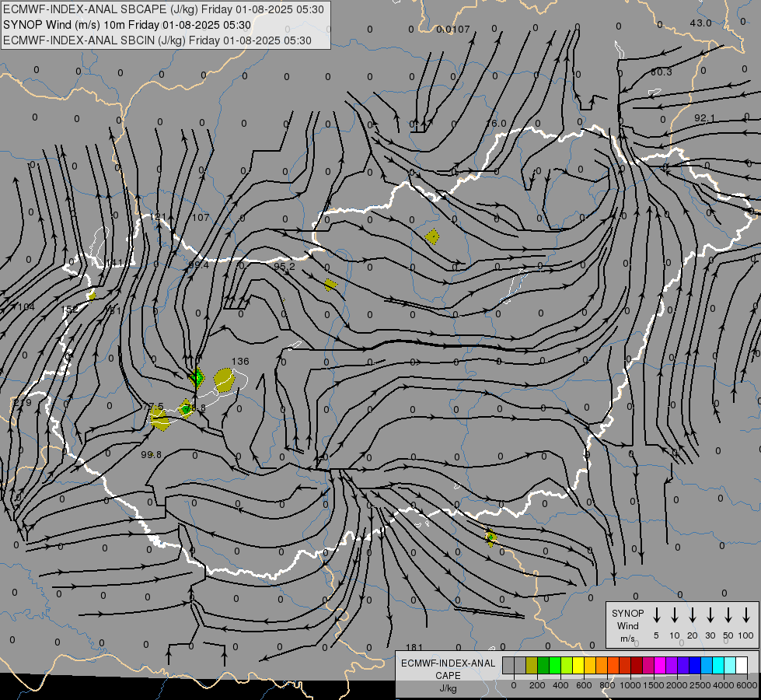Click the 50 m/s wind arrow in legend

728,615
